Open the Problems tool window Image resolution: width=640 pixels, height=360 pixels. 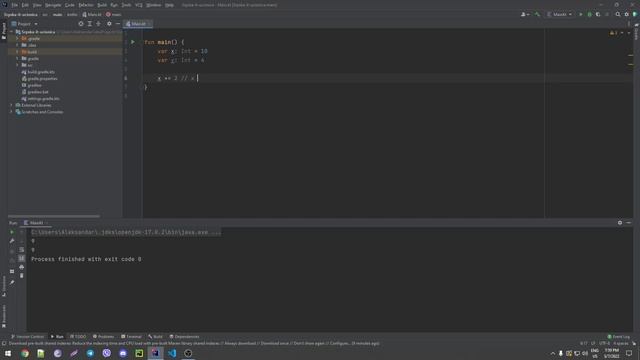103,336
